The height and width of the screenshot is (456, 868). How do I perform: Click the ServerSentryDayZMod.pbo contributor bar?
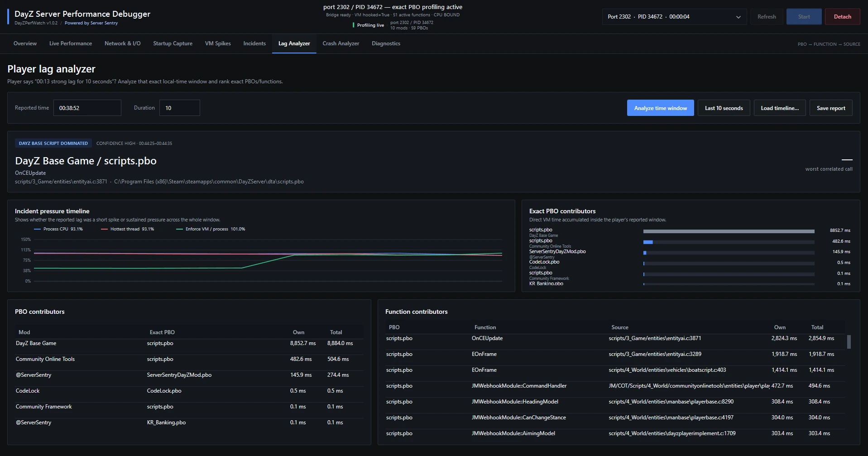(x=729, y=253)
